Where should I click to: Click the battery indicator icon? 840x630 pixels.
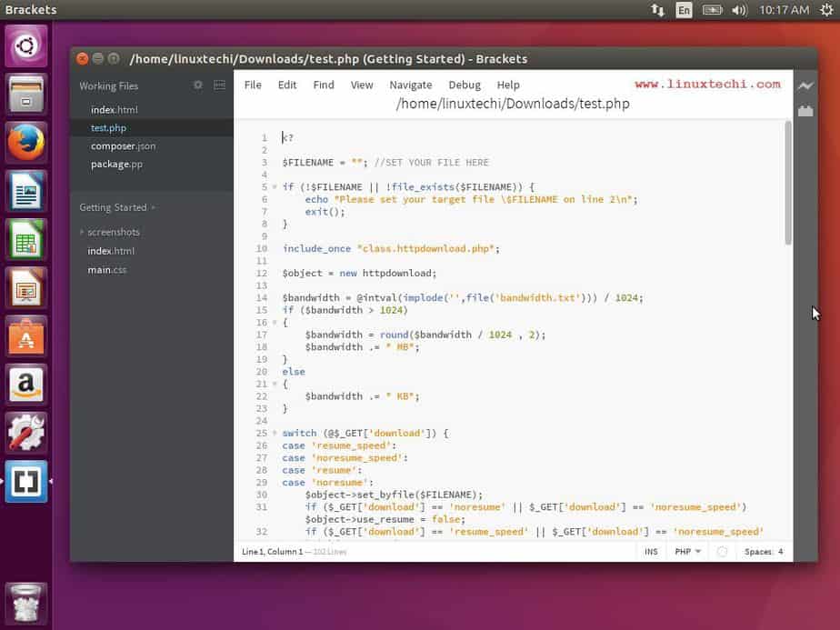pyautogui.click(x=713, y=10)
